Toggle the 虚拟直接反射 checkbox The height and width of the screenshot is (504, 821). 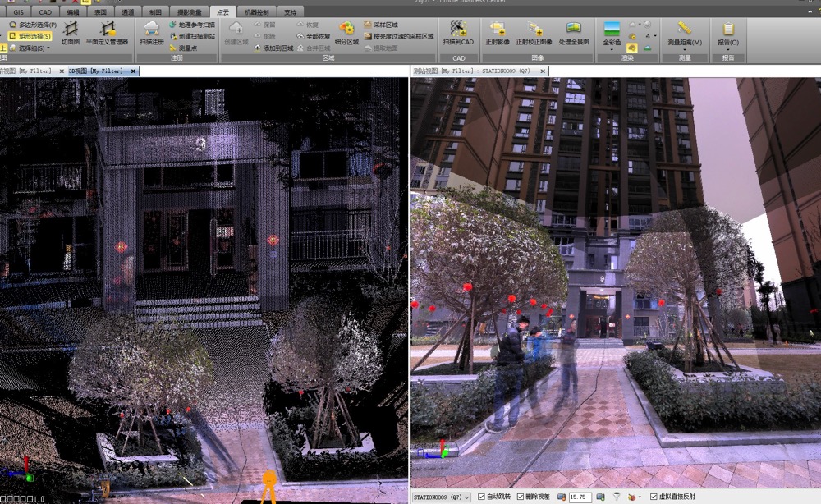(654, 497)
